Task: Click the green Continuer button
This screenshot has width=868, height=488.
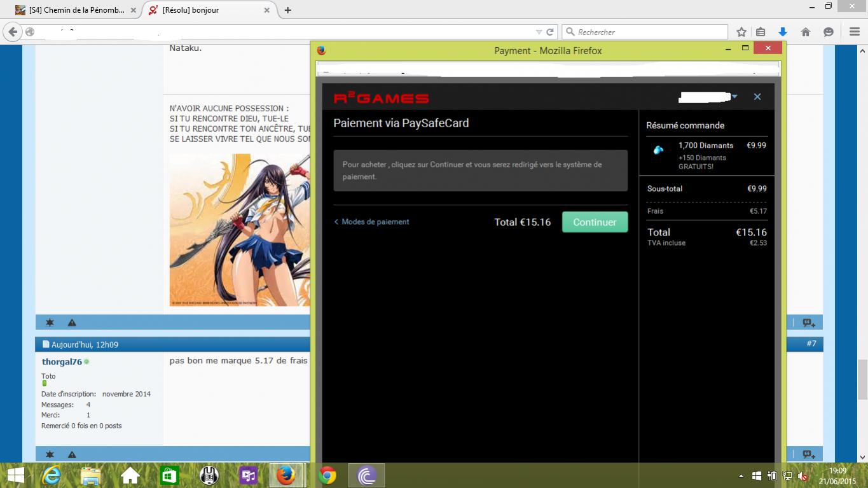Action: pos(595,222)
